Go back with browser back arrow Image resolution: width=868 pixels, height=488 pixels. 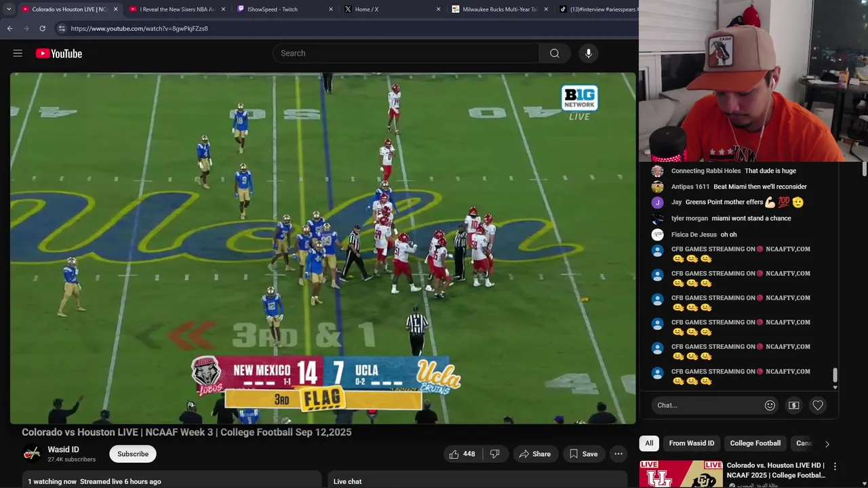(x=9, y=28)
